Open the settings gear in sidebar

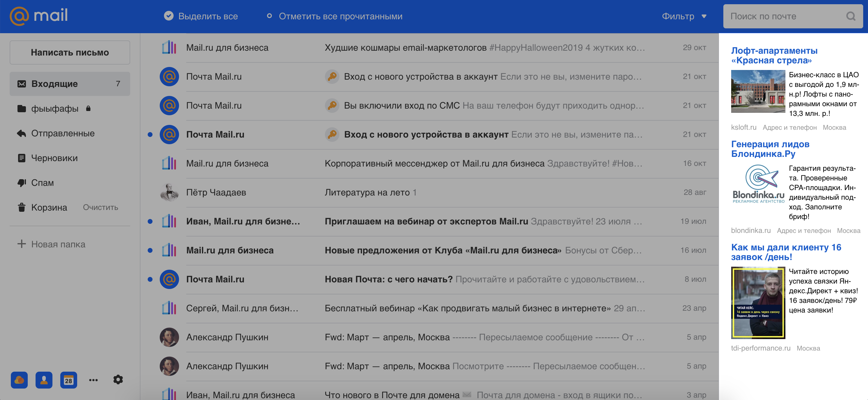click(118, 380)
